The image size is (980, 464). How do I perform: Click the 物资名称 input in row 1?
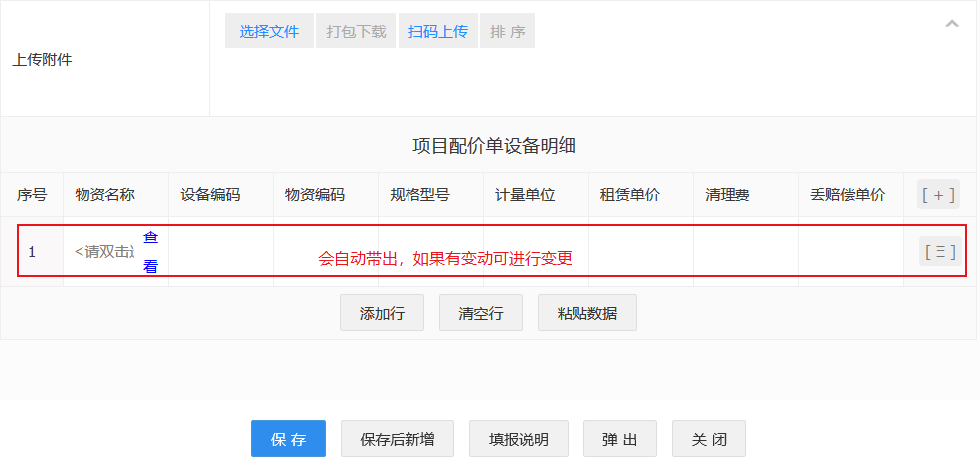[103, 251]
